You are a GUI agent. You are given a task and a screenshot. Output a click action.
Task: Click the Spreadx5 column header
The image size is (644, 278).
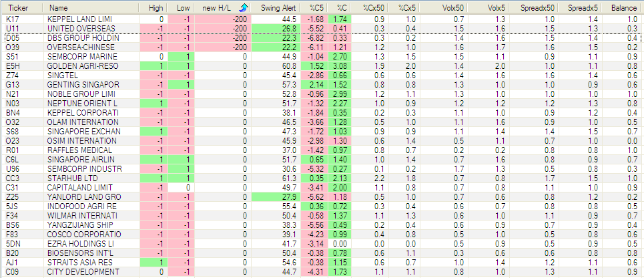click(x=583, y=7)
